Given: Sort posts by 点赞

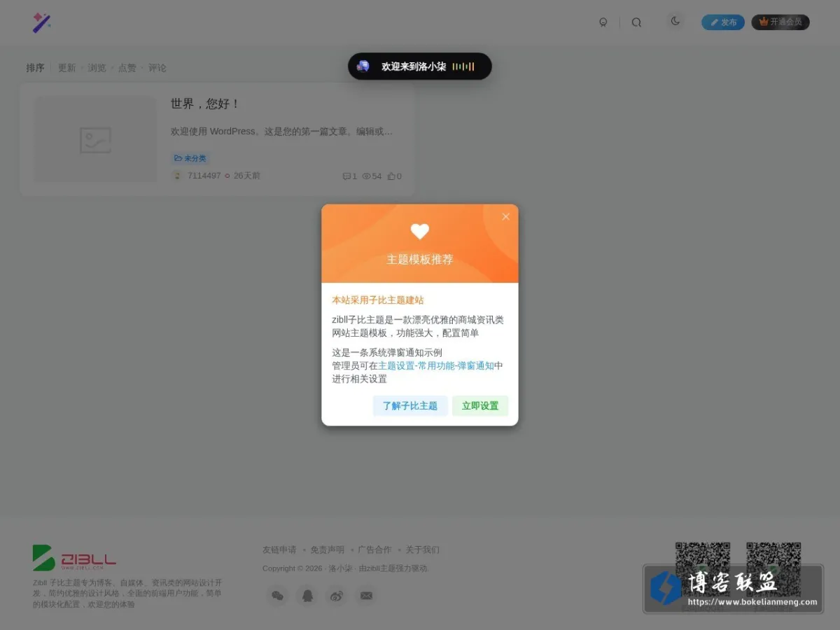Looking at the screenshot, I should [127, 68].
